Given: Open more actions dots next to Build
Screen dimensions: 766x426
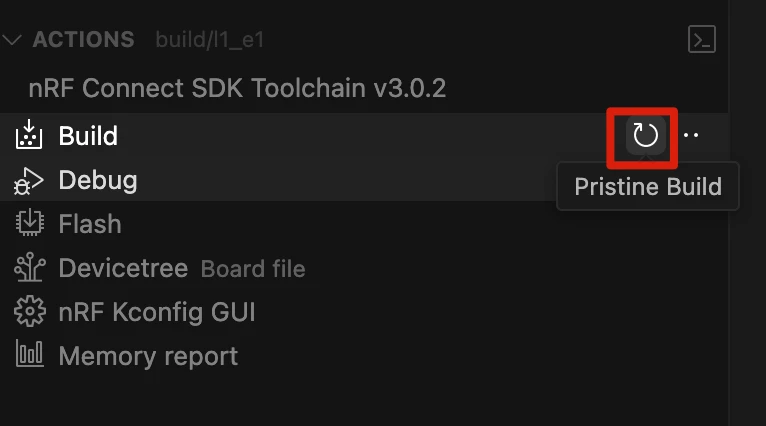Looking at the screenshot, I should pyautogui.click(x=691, y=136).
